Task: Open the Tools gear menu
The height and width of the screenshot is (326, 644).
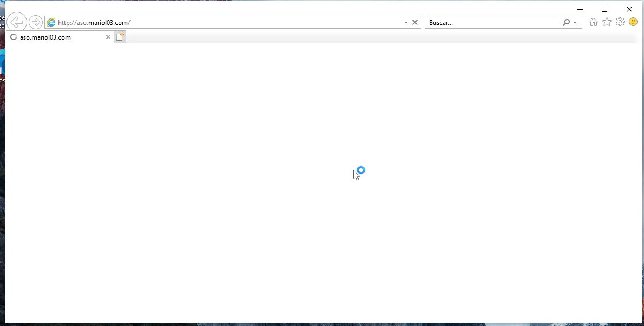Action: [x=620, y=22]
